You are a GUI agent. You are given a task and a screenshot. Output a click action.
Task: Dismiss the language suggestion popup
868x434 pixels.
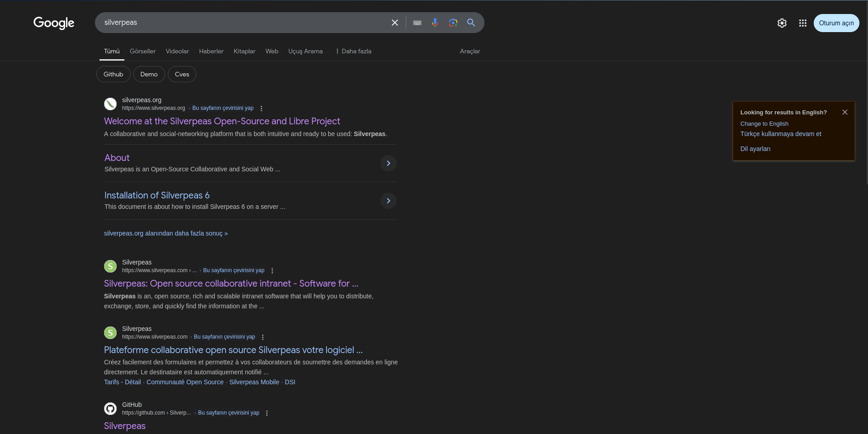(844, 112)
